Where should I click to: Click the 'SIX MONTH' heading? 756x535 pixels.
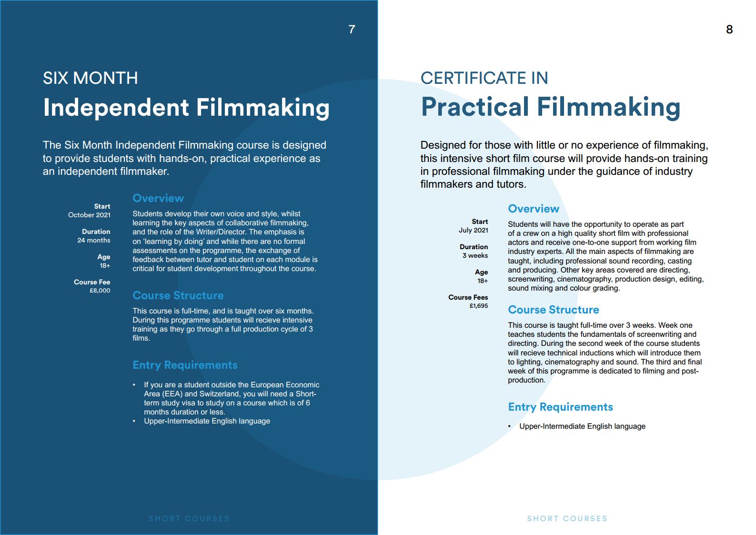91,78
